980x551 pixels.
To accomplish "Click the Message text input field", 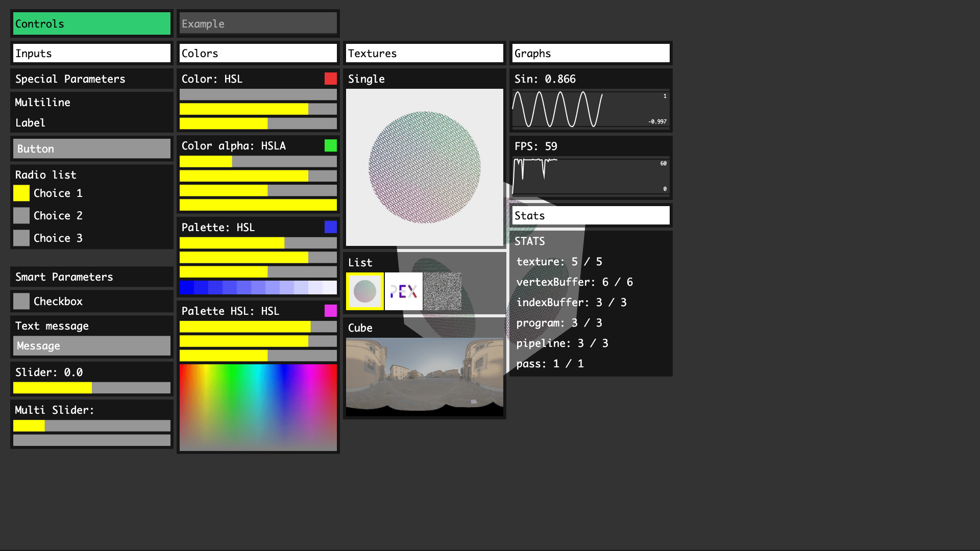I will pyautogui.click(x=91, y=346).
